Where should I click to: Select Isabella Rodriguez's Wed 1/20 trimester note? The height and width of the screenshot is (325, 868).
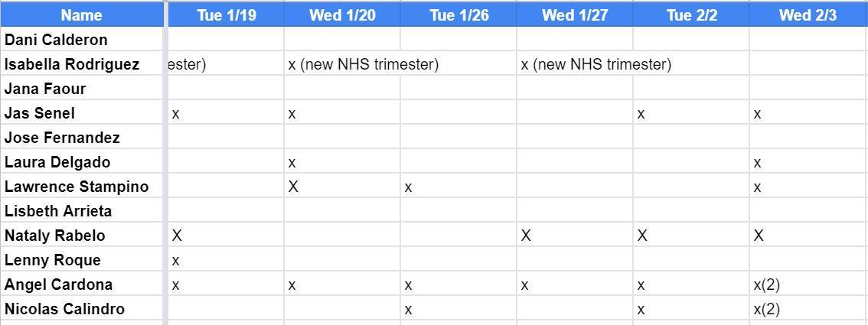click(x=364, y=64)
